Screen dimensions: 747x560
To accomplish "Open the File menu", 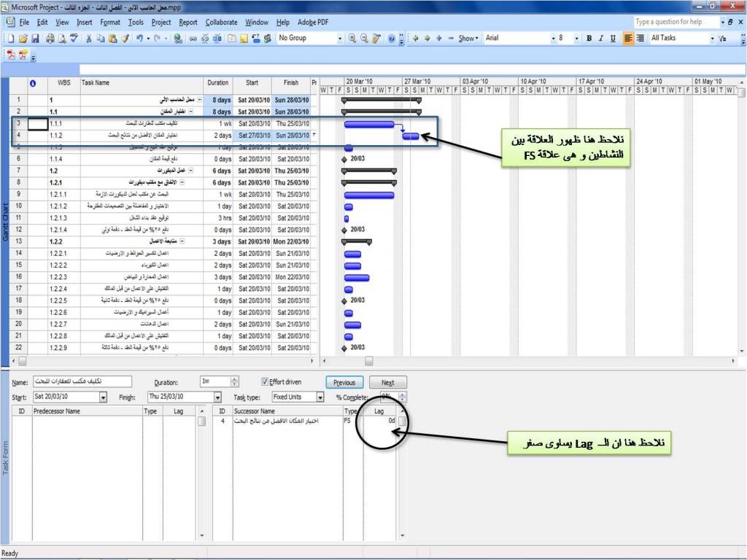I will (24, 23).
